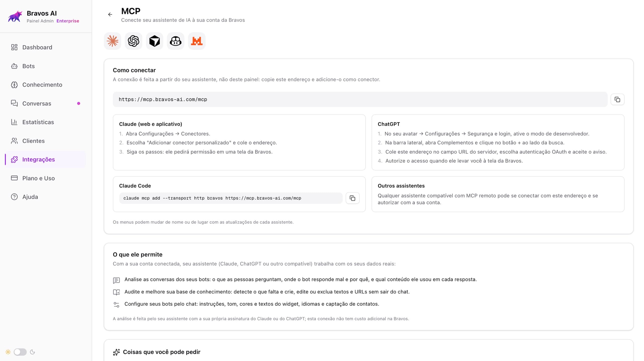Open Plano e Uso

(x=46, y=178)
